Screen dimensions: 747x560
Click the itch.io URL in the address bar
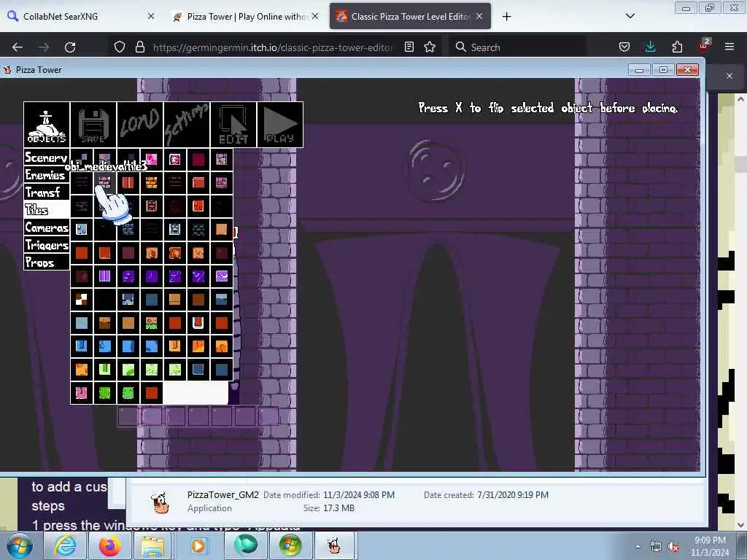click(x=273, y=47)
